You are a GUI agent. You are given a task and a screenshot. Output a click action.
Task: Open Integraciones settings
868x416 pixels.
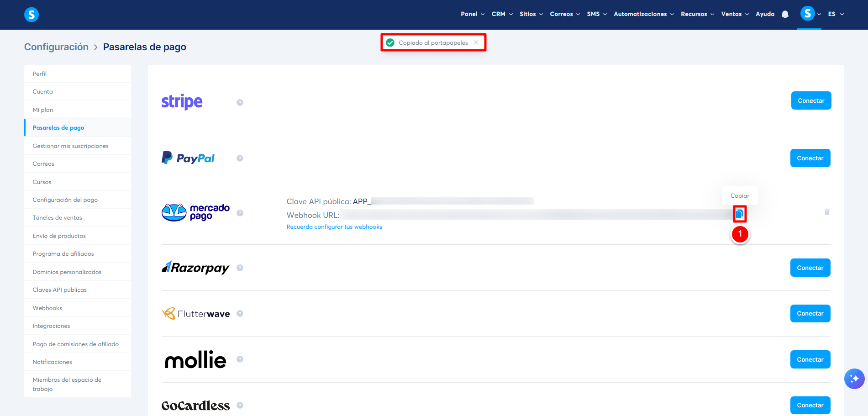(x=78, y=326)
